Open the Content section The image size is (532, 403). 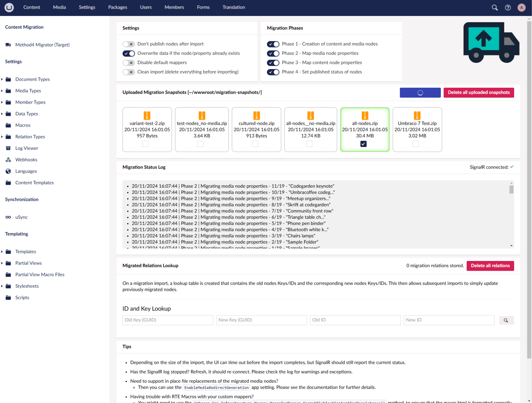32,7
